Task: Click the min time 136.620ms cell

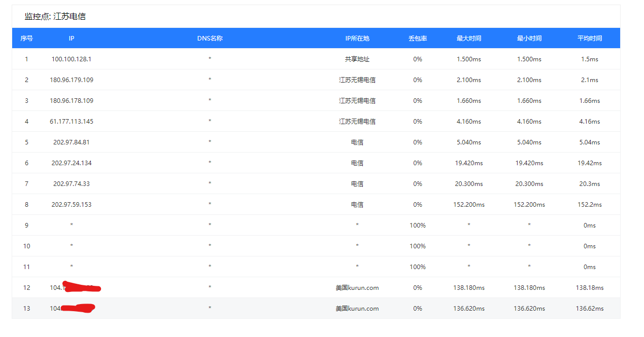Action: [529, 309]
